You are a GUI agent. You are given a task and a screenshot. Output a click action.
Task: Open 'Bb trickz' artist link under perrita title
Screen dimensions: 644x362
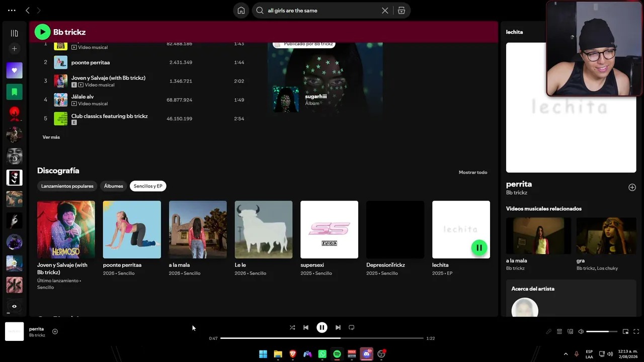[x=517, y=193]
